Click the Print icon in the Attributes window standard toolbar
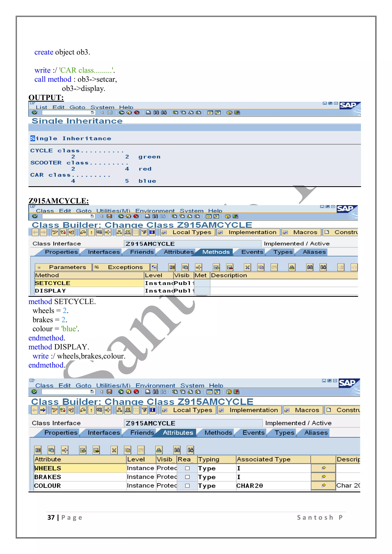Viewport: 392px width, 554px height. 148,392
